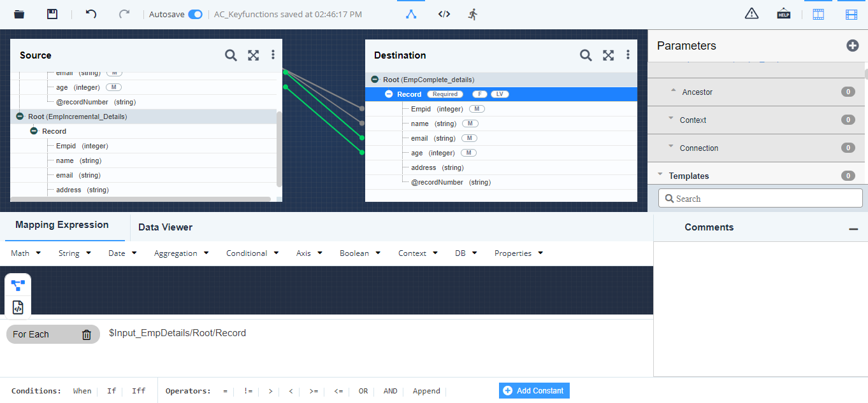This screenshot has height=403, width=868.
Task: Add a new parameter with plus icon
Action: coord(852,45)
